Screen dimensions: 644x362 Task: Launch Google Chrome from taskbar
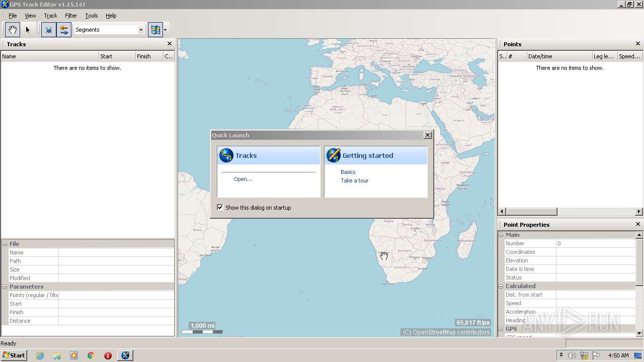[x=91, y=355]
